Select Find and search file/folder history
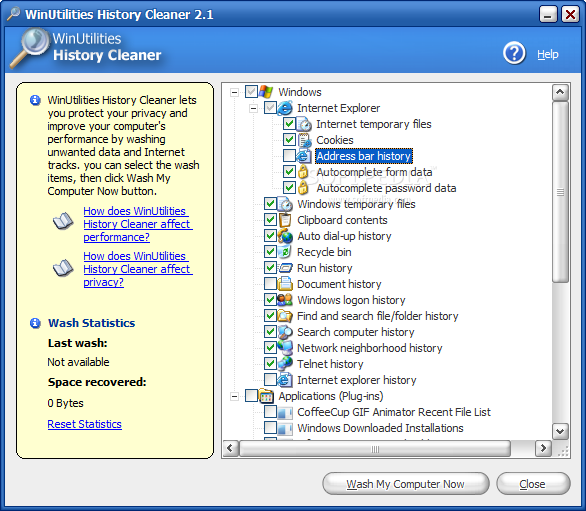The image size is (586, 511). coord(377,316)
